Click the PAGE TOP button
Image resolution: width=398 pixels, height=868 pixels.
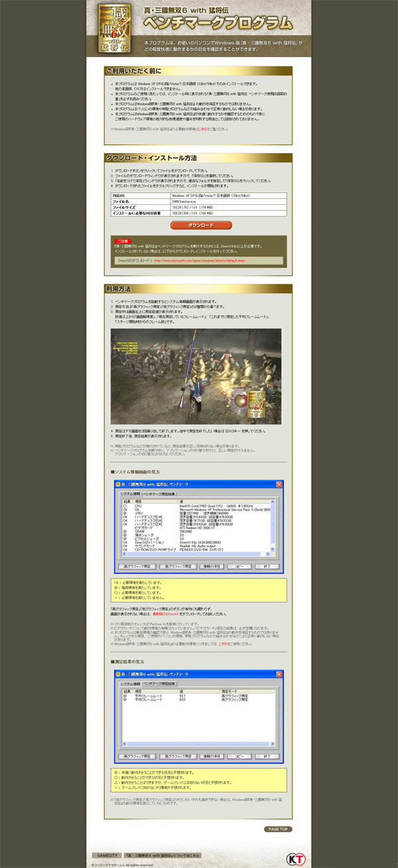(x=278, y=829)
